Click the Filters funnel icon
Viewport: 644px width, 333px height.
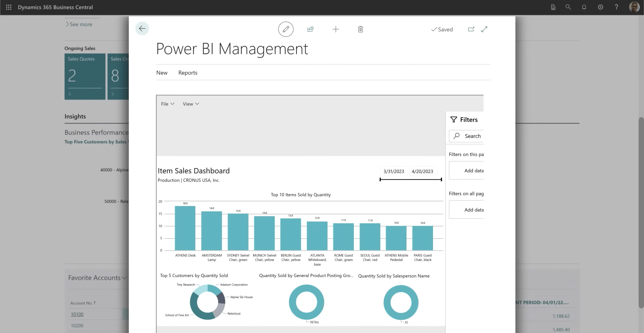[x=454, y=120]
